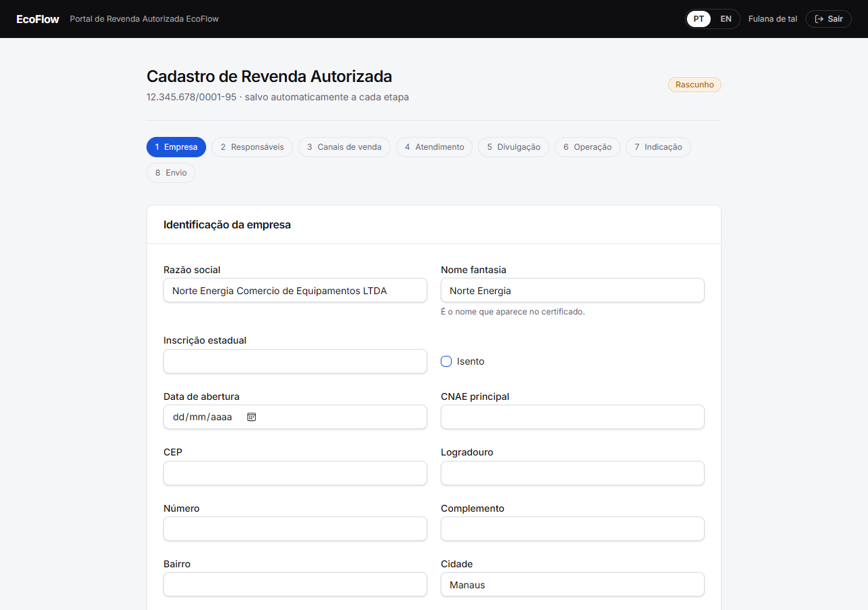This screenshot has height=610, width=868.
Task: Click the CEP input field
Action: tap(295, 473)
